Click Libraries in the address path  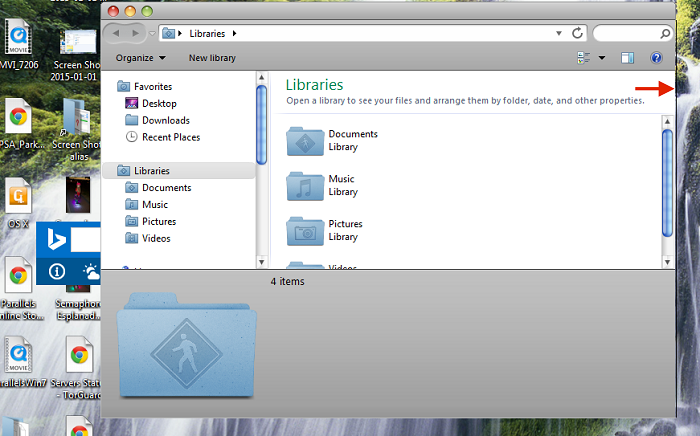pyautogui.click(x=207, y=33)
